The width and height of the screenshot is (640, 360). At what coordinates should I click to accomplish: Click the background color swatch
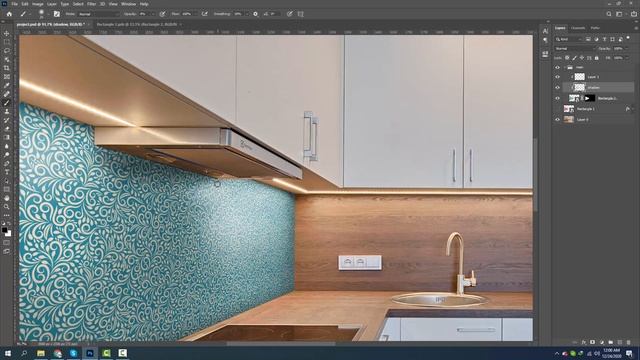[x=9, y=234]
